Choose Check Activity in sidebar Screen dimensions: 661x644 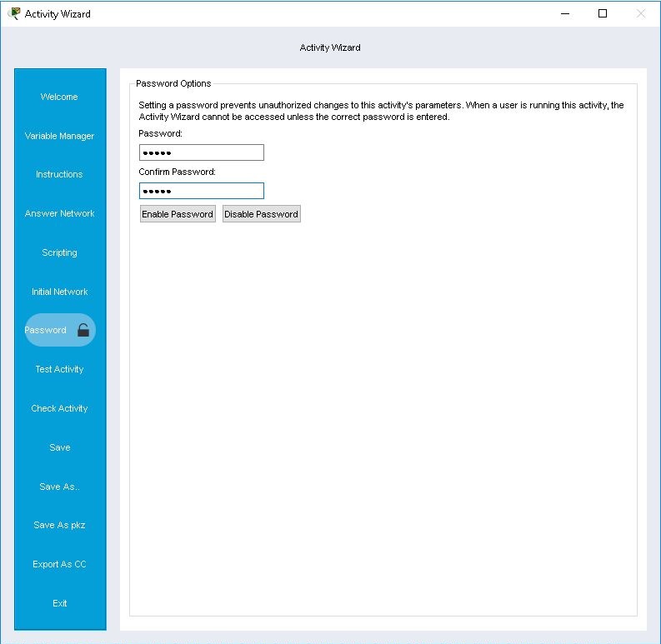coord(59,408)
